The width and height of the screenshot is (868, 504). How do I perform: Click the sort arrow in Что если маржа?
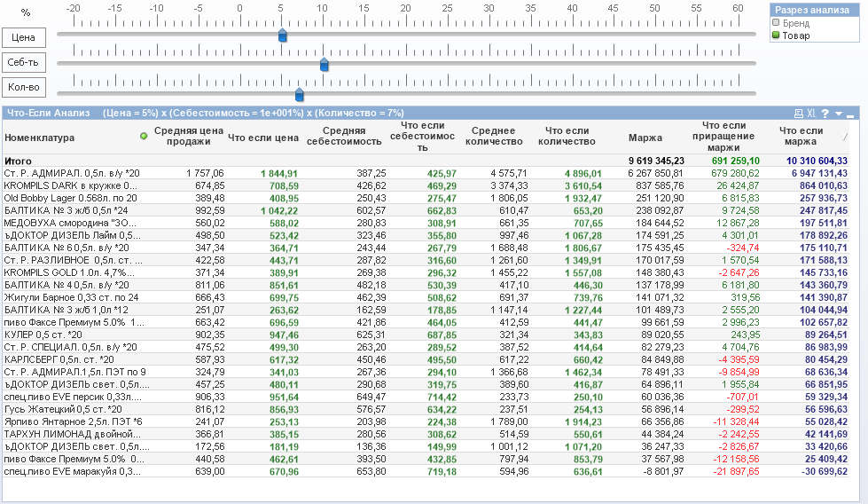coord(845,136)
